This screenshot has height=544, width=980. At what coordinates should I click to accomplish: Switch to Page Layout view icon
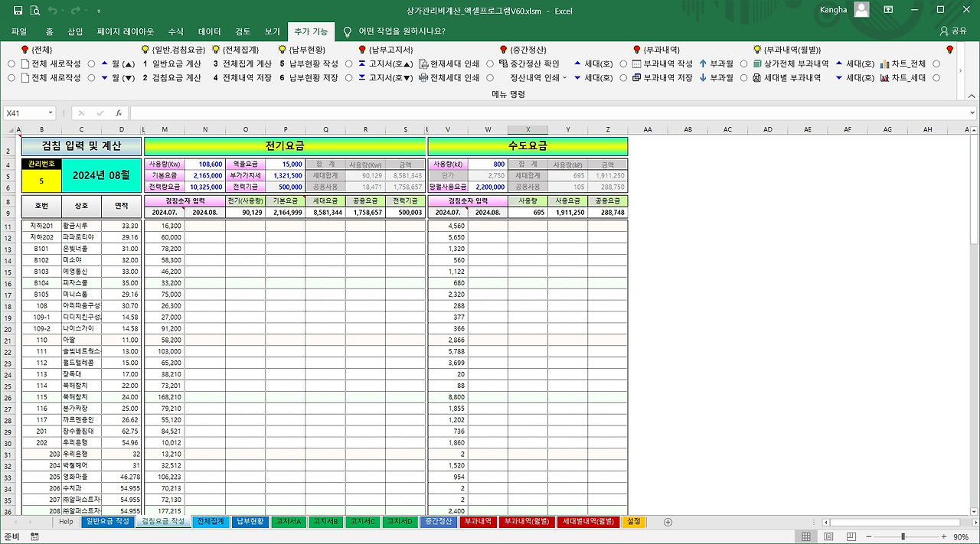827,537
